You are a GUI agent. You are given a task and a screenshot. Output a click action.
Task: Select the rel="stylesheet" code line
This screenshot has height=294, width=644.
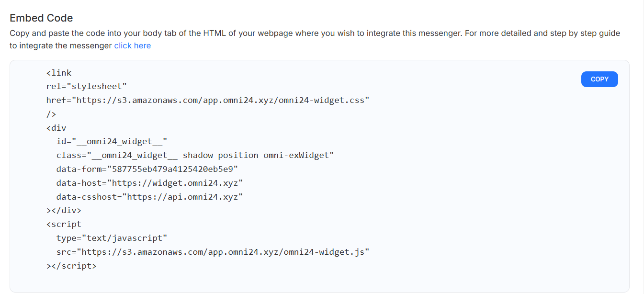87,87
